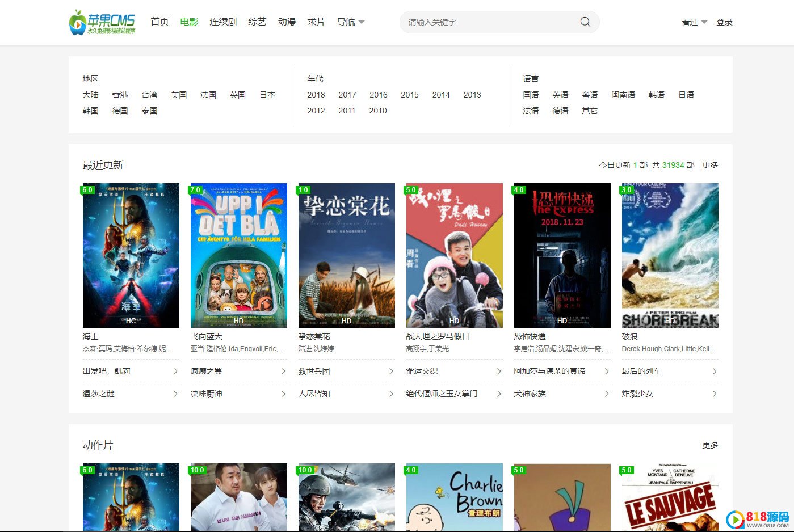Screen dimensions: 794x532
Task: Filter by year 2010
Action: coord(378,111)
